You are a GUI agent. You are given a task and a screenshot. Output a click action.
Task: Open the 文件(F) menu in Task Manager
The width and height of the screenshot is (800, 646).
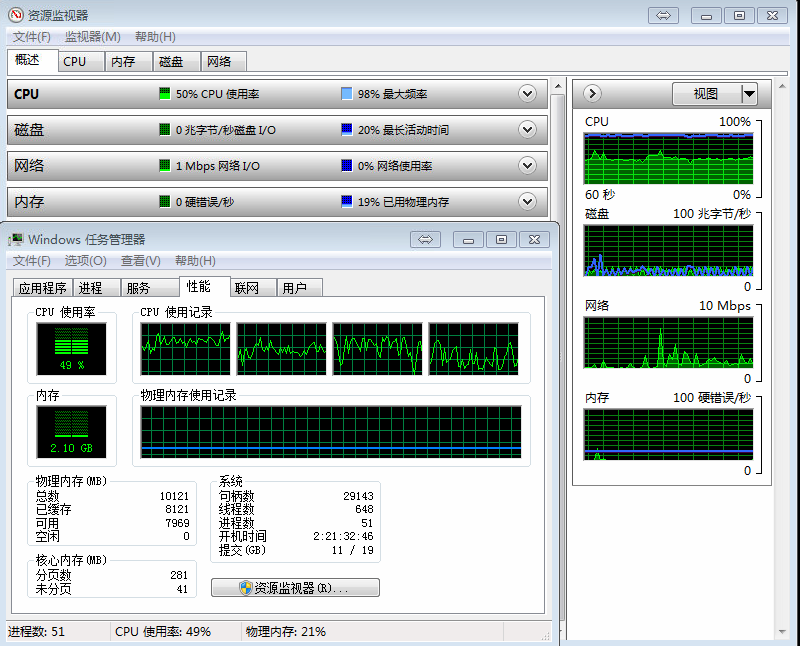32,261
